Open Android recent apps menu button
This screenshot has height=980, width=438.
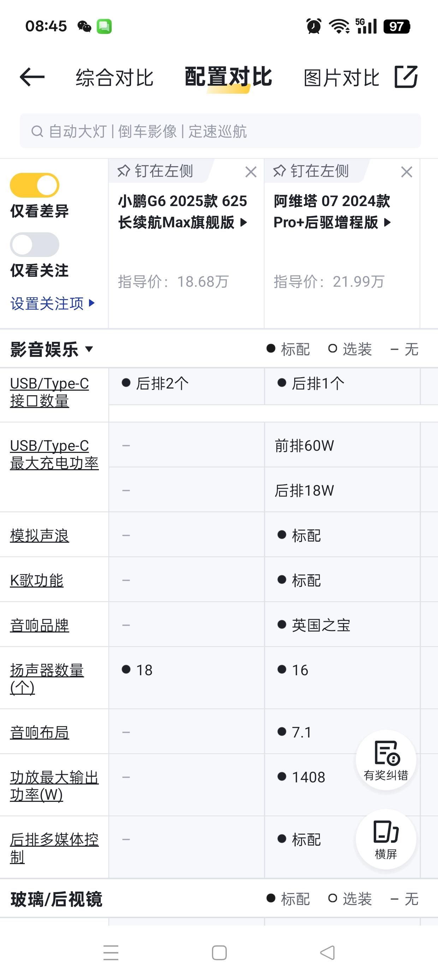pyautogui.click(x=111, y=953)
